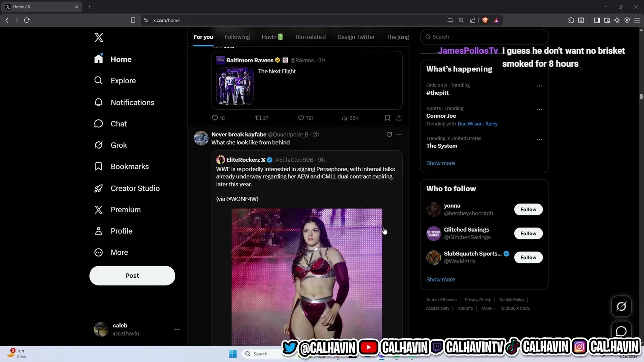Bookmark the Baltimore Ravens post

click(387, 118)
